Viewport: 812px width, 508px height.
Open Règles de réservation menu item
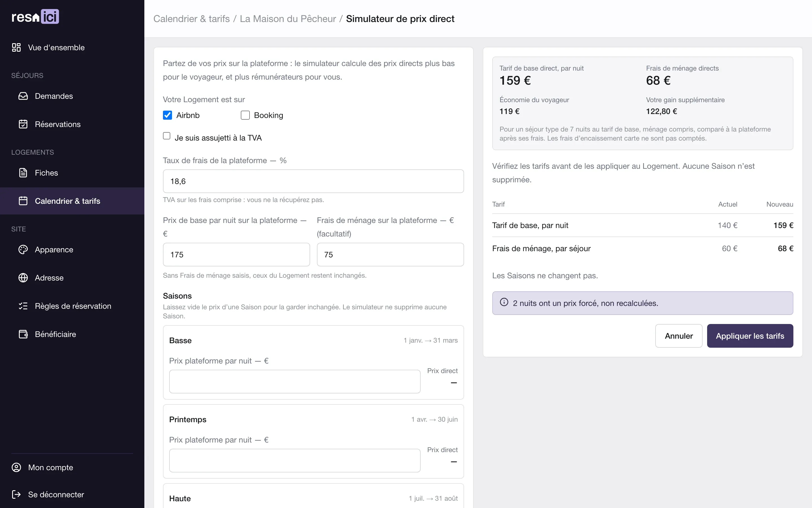(72, 306)
